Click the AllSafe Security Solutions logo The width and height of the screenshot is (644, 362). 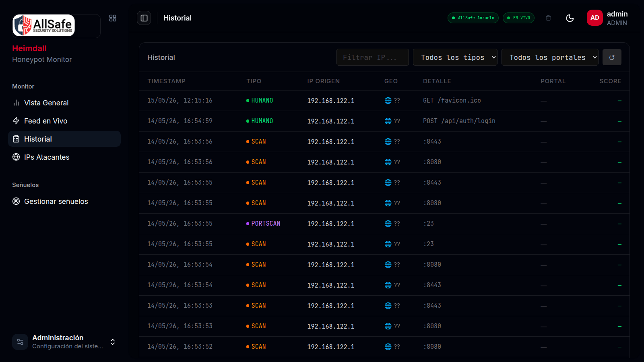click(44, 25)
